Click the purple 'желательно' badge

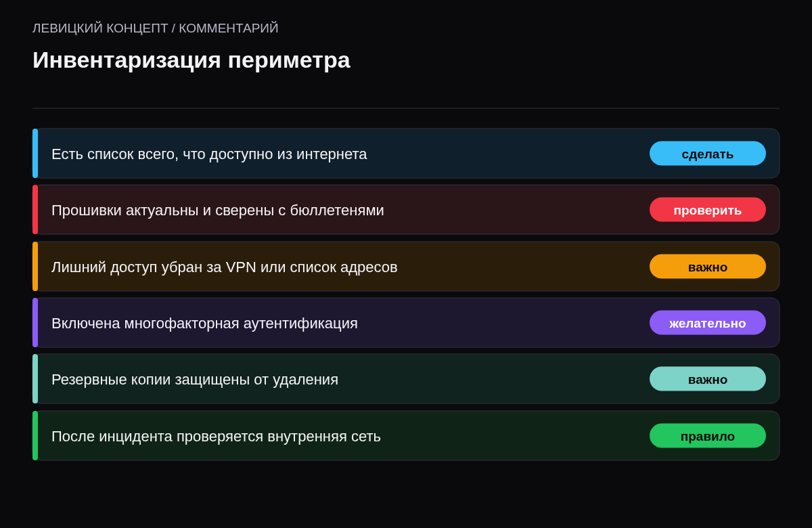click(708, 323)
